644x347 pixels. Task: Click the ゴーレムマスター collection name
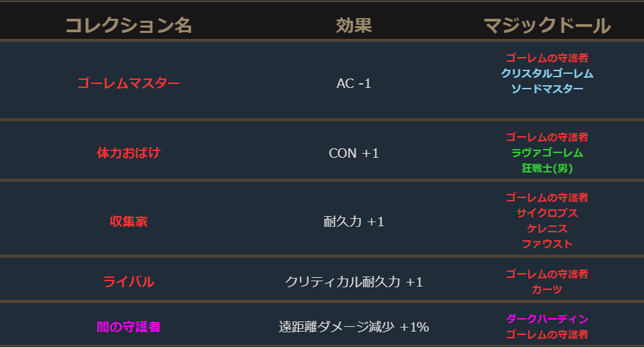[x=128, y=84]
